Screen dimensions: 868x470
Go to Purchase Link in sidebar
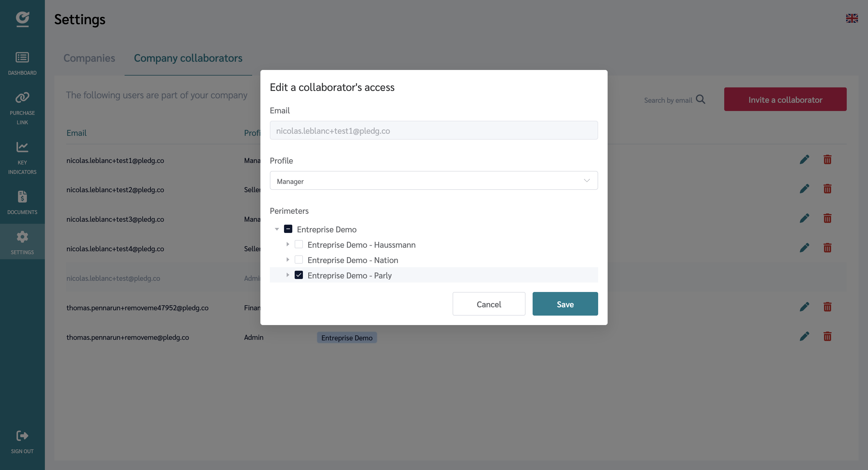[x=22, y=98]
